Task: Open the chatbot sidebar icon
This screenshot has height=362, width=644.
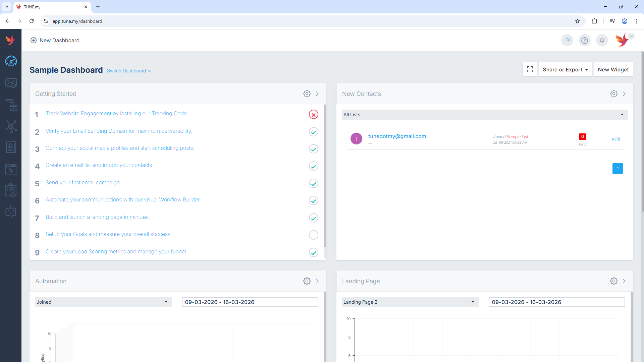Action: pos(11,212)
